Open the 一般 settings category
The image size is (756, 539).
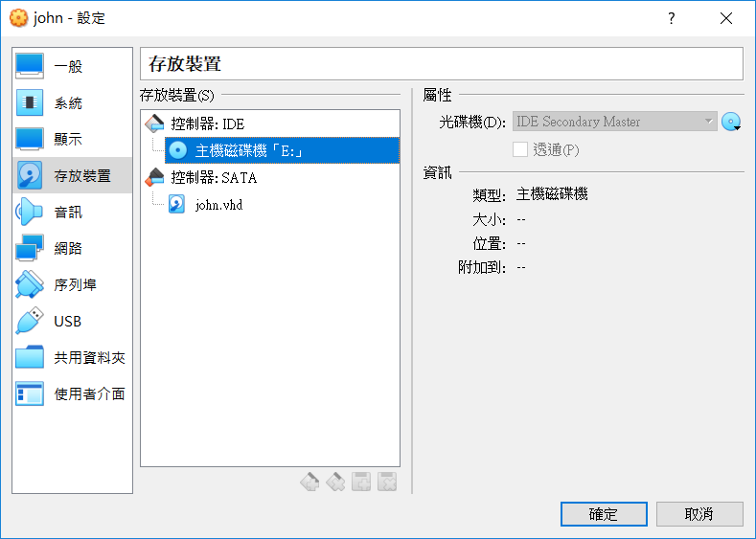[72, 66]
